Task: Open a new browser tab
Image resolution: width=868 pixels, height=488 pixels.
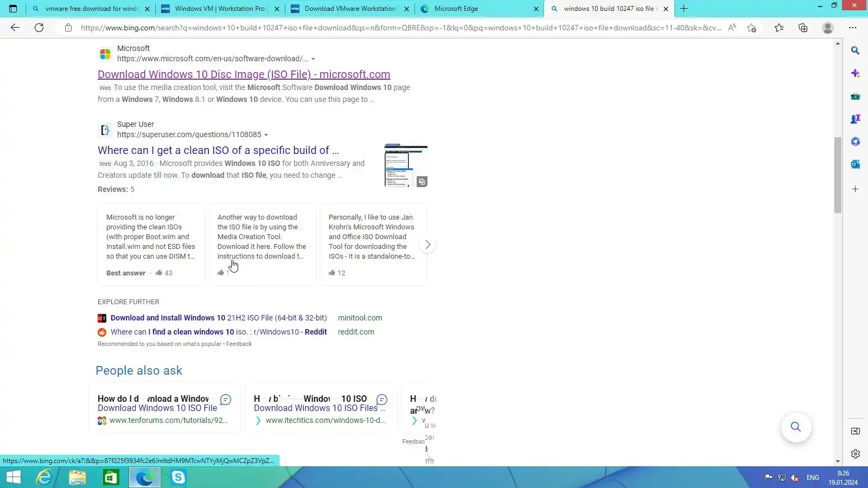Action: [684, 9]
